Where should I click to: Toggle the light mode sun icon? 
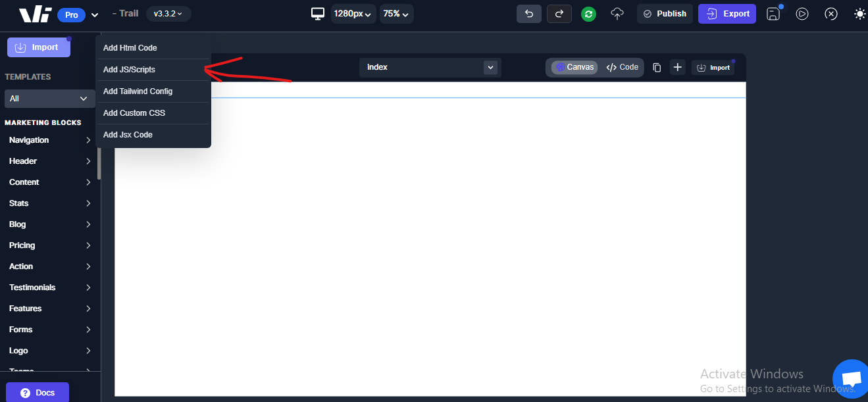point(860,14)
